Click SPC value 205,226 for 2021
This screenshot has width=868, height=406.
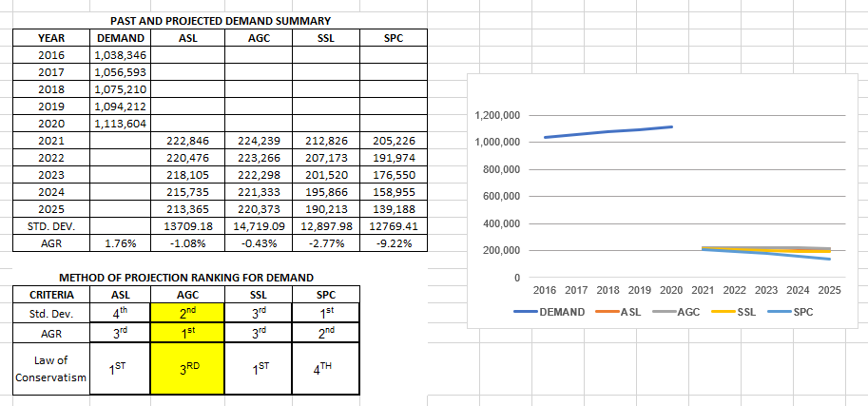click(394, 141)
